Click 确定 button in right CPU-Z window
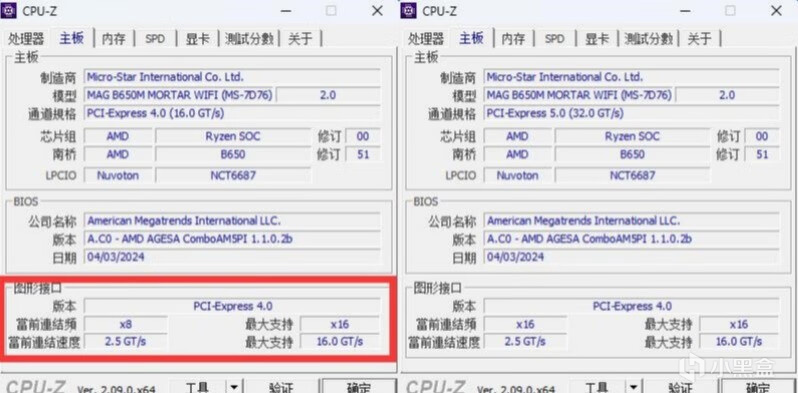Viewport: 798px width, 393px height. coord(758,387)
